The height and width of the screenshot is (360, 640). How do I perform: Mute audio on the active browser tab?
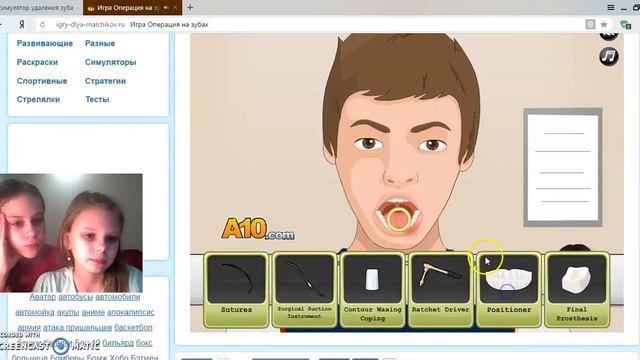point(166,8)
